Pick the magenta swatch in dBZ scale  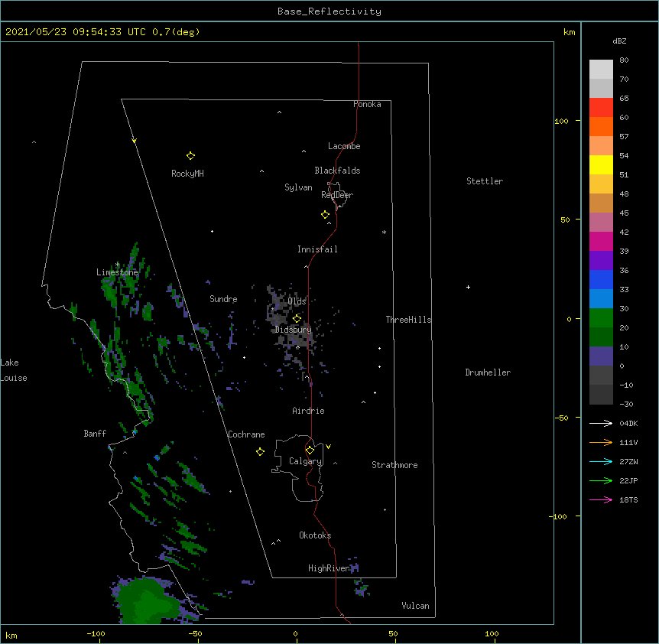[x=601, y=241]
